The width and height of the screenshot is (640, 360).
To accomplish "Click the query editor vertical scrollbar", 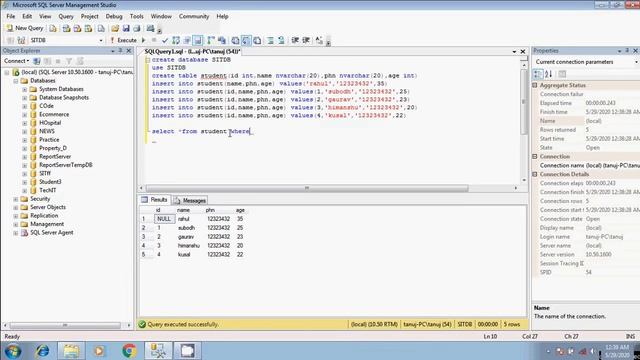I will tap(524, 101).
